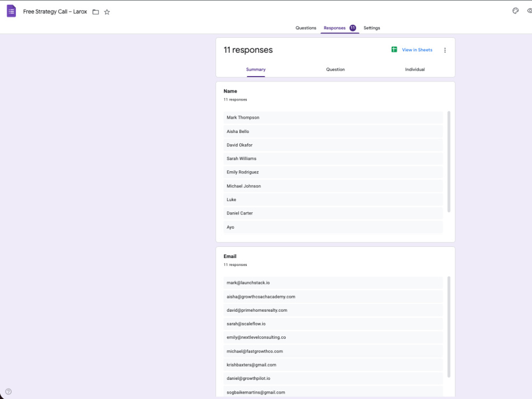Click the name Daniel Carter

(239, 213)
